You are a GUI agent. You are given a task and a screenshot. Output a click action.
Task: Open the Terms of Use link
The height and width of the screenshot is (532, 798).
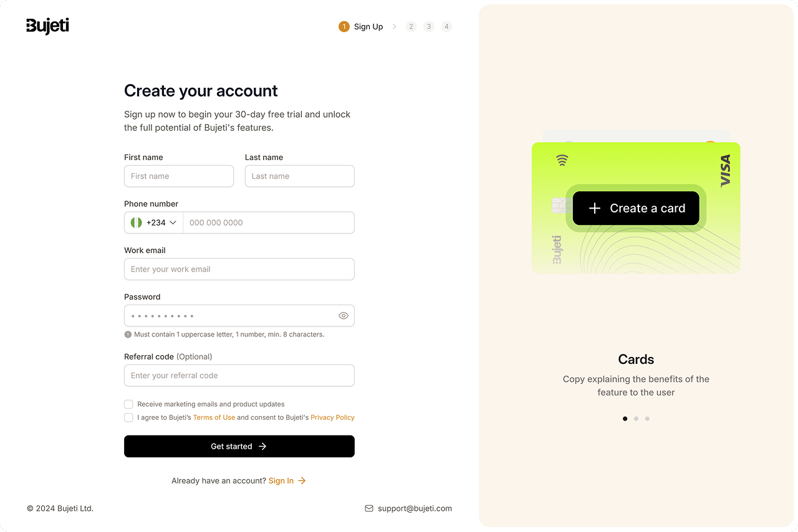tap(214, 417)
